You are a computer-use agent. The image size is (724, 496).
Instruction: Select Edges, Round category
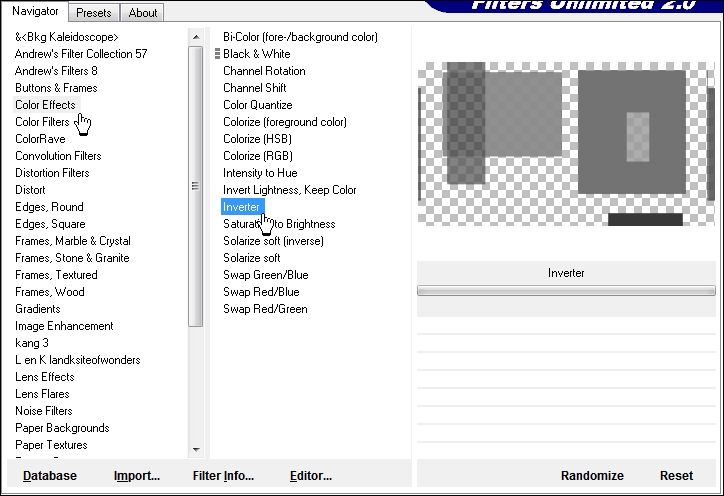click(x=49, y=207)
